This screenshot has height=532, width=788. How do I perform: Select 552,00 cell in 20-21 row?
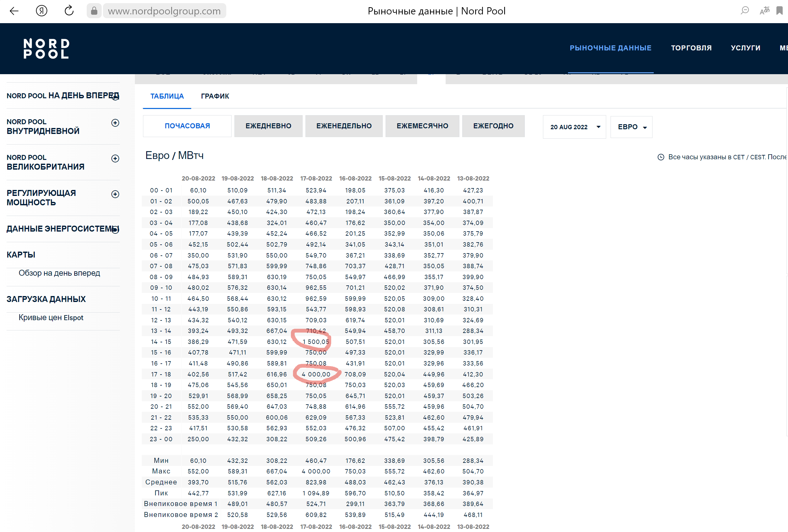[198, 407]
